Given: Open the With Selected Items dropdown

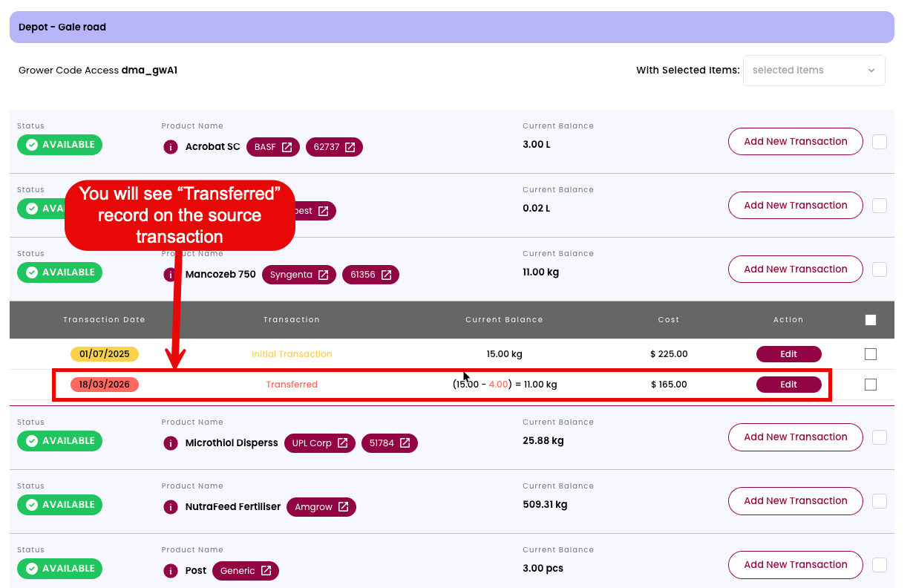Looking at the screenshot, I should click(x=814, y=71).
